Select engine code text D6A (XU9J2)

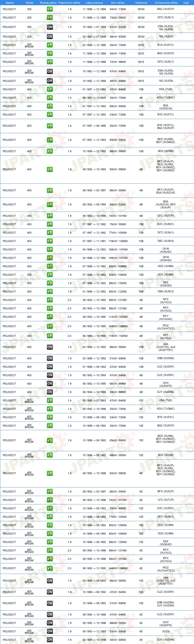[x=166, y=292]
